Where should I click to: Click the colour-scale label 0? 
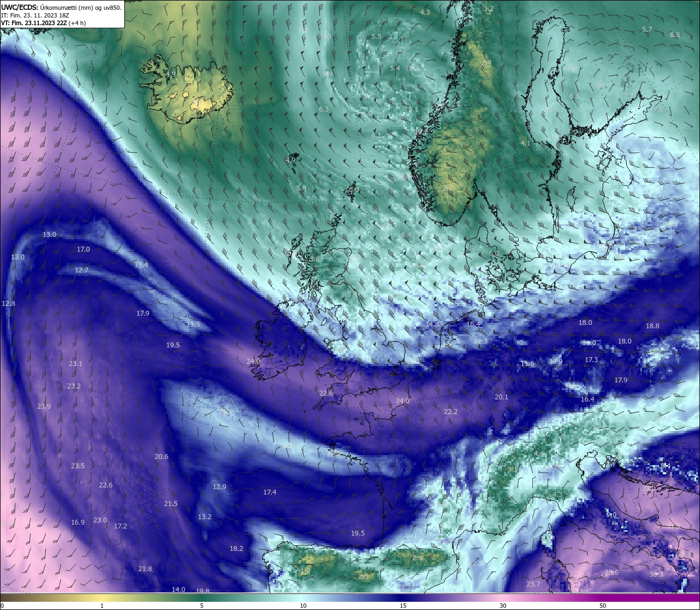click(2, 606)
